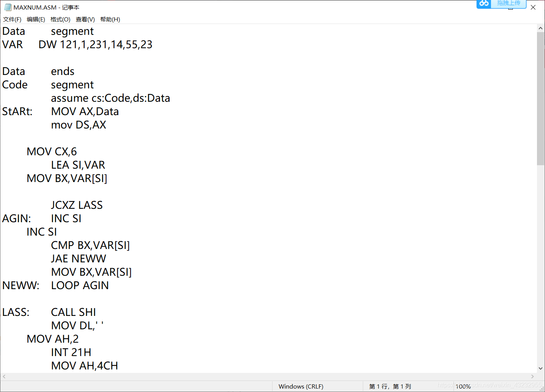Click the 'LOOP AGIN' text
545x392 pixels.
point(80,286)
